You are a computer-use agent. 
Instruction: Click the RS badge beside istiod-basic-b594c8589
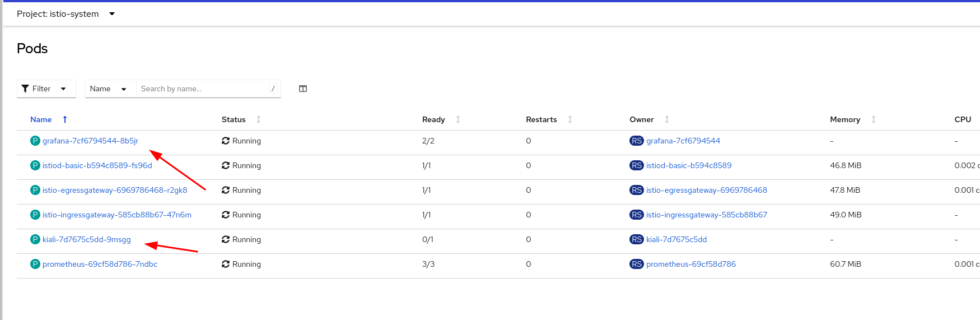pos(636,165)
